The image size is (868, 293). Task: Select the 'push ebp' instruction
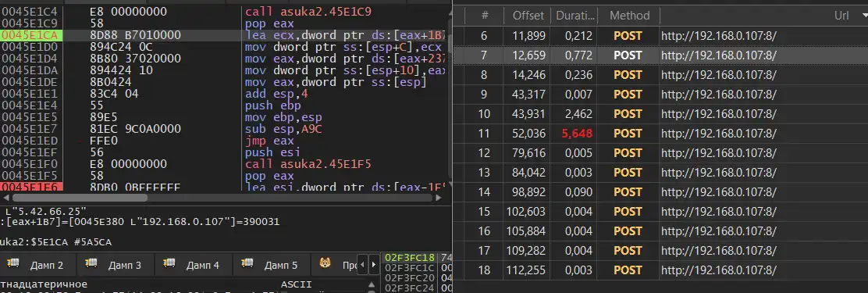[272, 105]
